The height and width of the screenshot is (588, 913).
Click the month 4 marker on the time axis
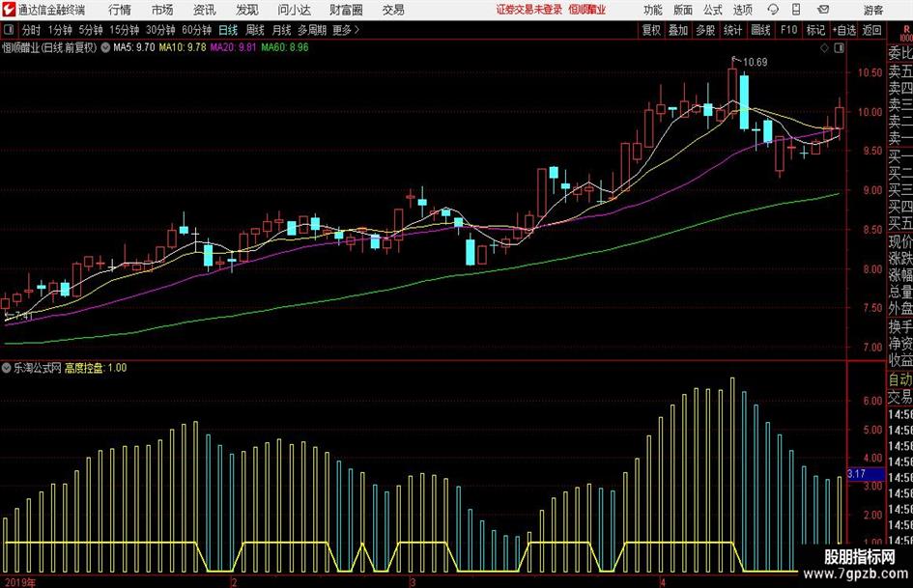[662, 583]
